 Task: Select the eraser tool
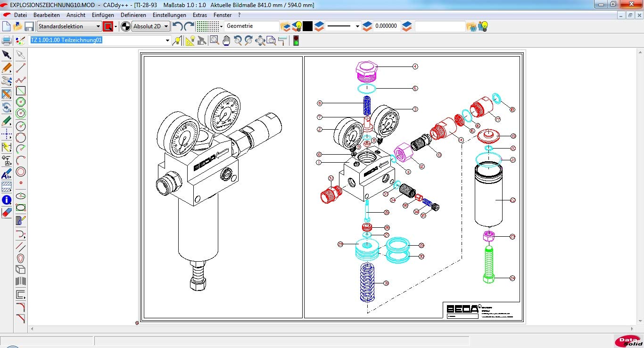pyautogui.click(x=7, y=213)
